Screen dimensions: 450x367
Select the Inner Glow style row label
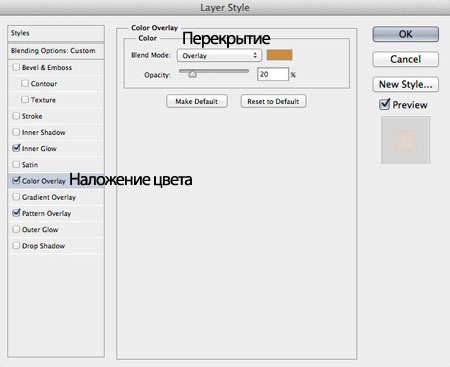pyautogui.click(x=39, y=149)
